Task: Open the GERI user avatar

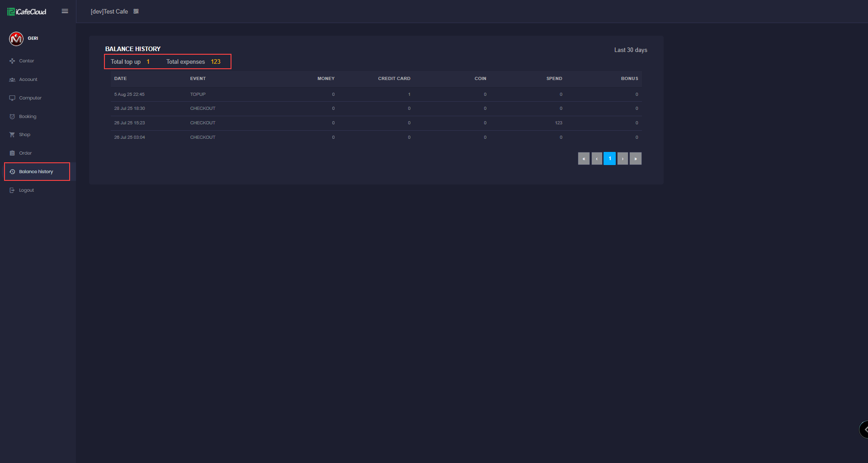Action: pyautogui.click(x=16, y=39)
